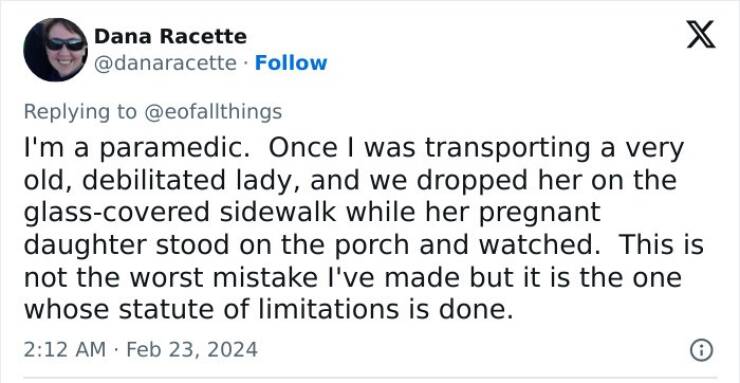Visit the @danaracette handle link

[x=165, y=63]
